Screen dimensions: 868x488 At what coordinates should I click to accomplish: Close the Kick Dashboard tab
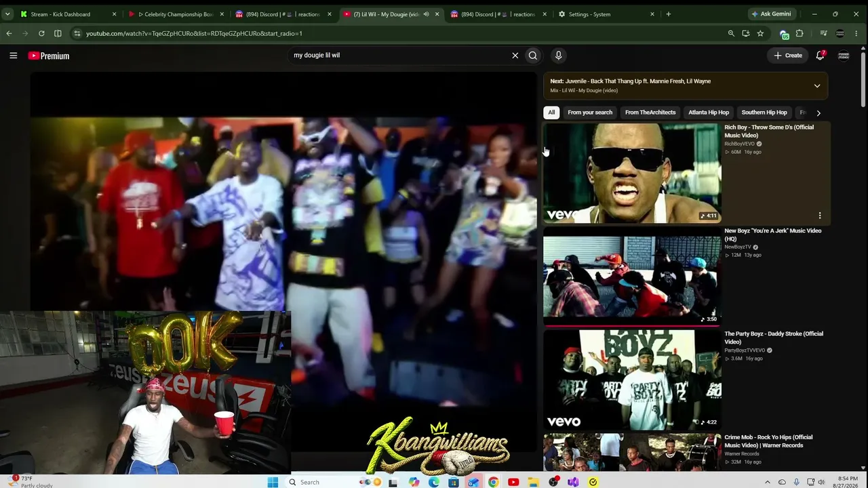coord(114,14)
